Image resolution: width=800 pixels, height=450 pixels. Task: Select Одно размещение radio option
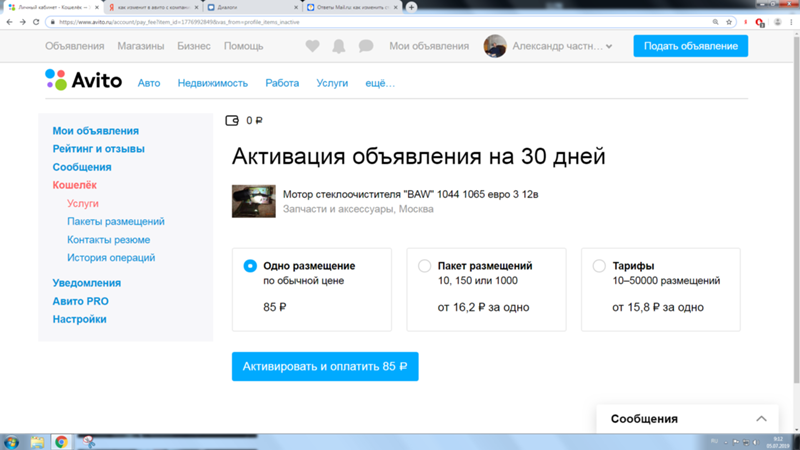[x=250, y=266]
